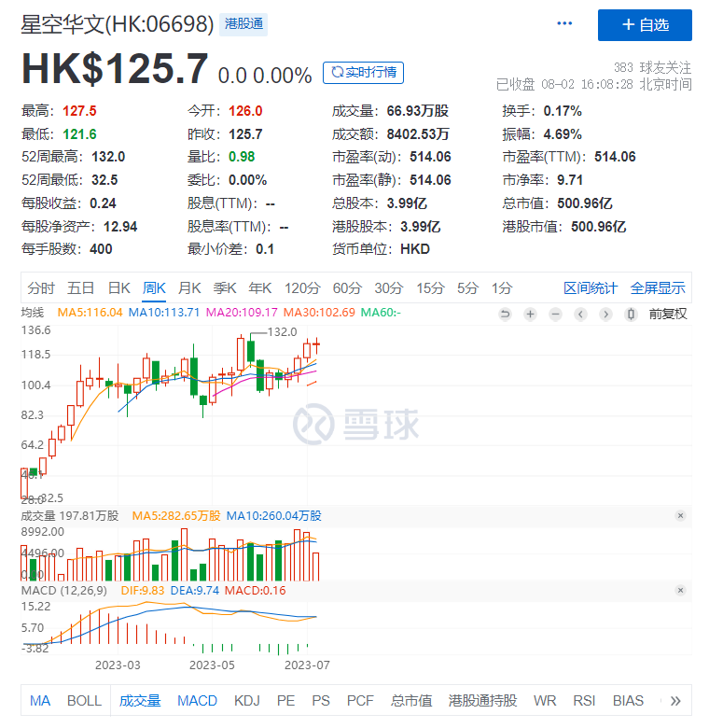The width and height of the screenshot is (709, 728).
Task: Expand more indicators with double chevron
Action: (675, 700)
